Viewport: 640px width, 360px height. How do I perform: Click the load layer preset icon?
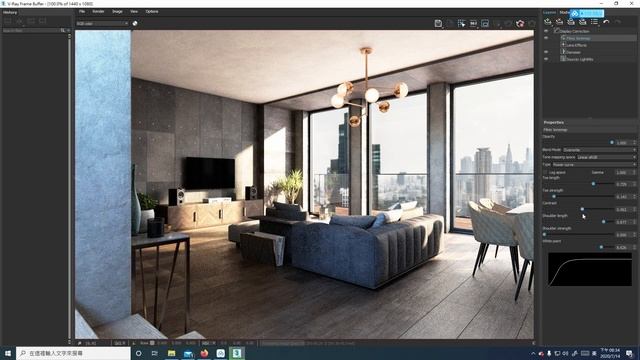[x=582, y=22]
